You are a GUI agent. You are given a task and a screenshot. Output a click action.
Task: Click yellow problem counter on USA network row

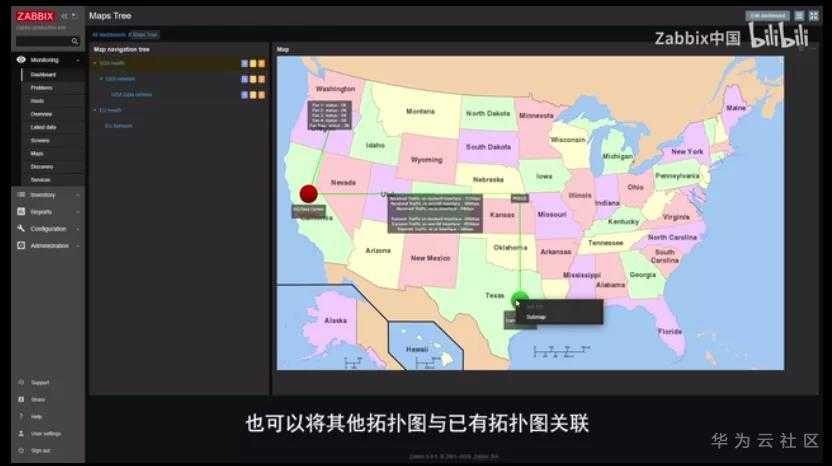pyautogui.click(x=253, y=79)
